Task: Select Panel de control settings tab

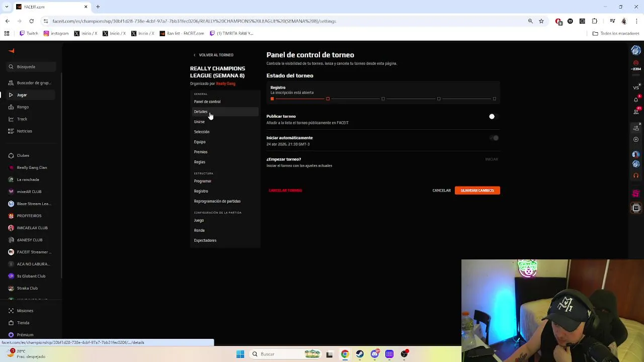Action: click(x=224, y=102)
